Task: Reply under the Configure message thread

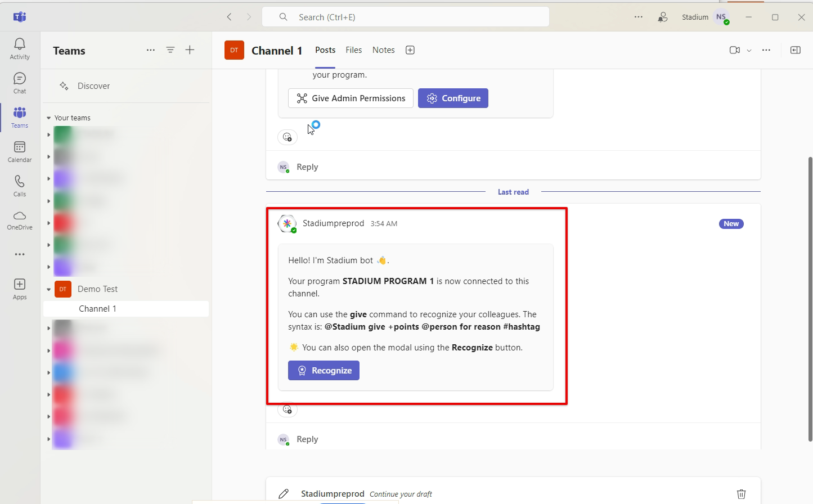Action: tap(307, 167)
